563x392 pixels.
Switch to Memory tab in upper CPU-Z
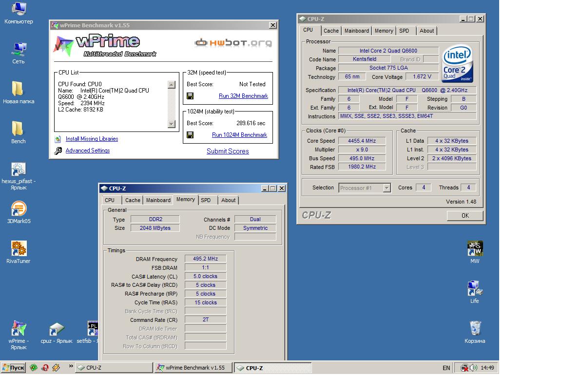(384, 31)
